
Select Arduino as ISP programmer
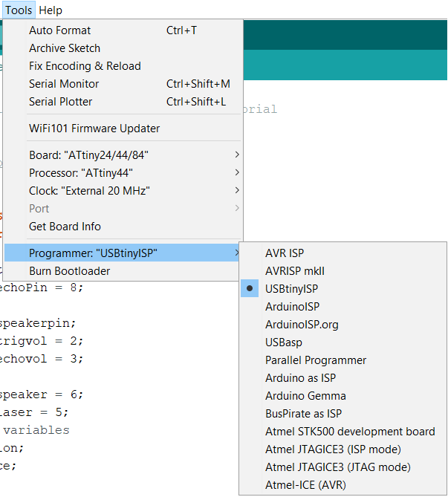300,378
